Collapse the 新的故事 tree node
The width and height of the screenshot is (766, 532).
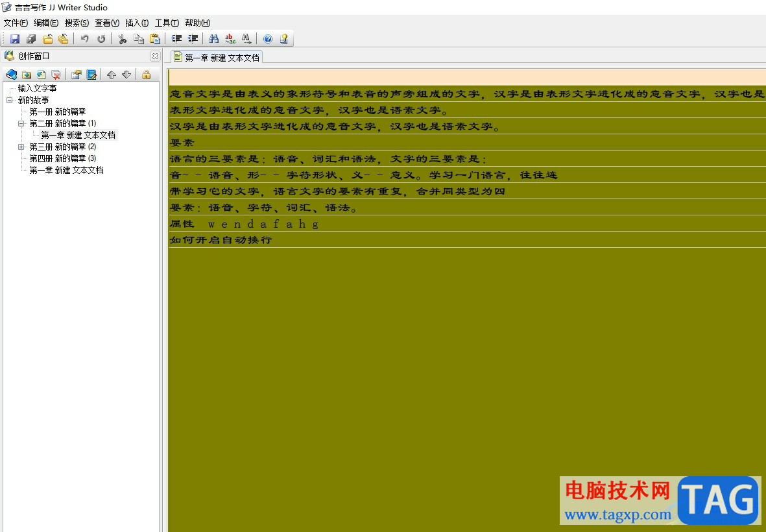point(9,100)
